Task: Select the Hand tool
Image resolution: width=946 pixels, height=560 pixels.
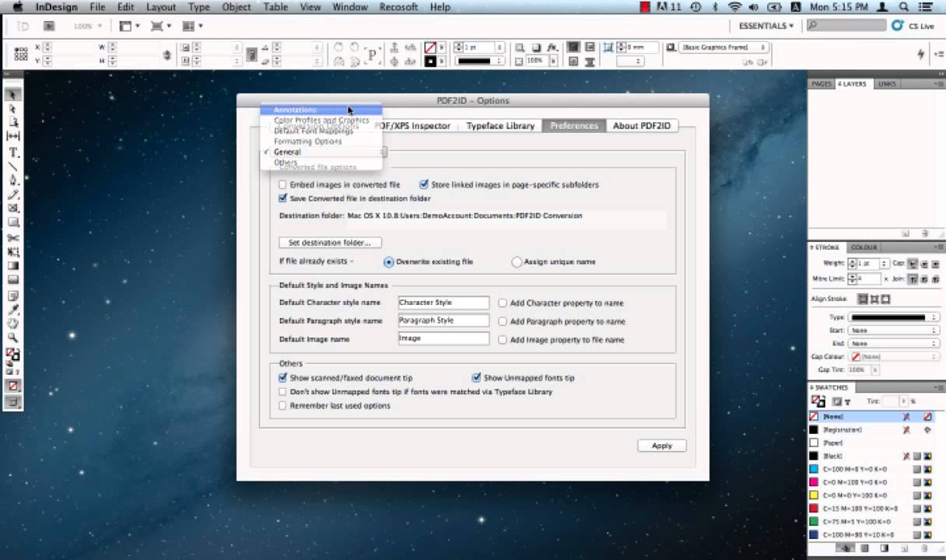Action: pyautogui.click(x=12, y=324)
